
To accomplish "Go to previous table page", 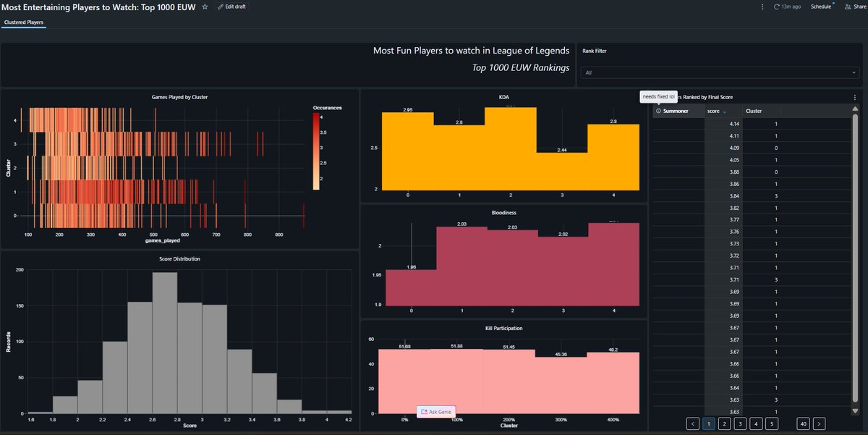I will 693,423.
